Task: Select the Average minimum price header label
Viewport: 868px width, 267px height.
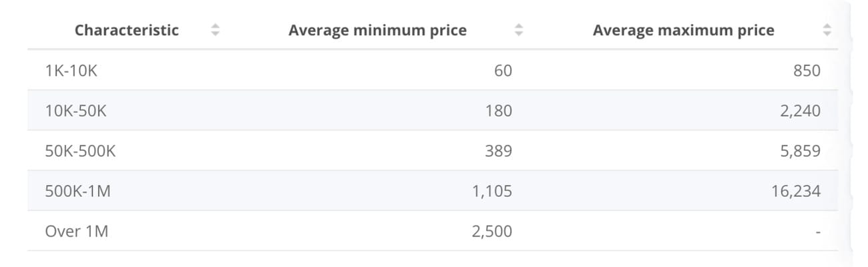Action: (377, 30)
